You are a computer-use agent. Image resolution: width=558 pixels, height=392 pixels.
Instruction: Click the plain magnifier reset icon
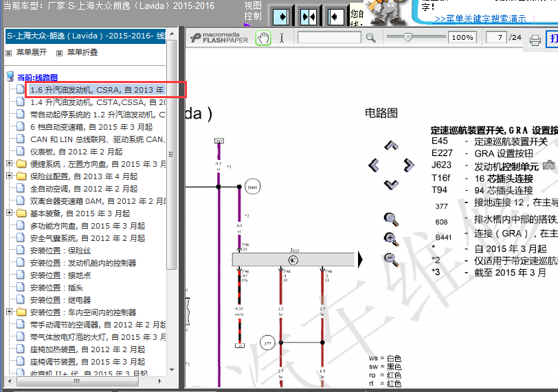point(391,219)
